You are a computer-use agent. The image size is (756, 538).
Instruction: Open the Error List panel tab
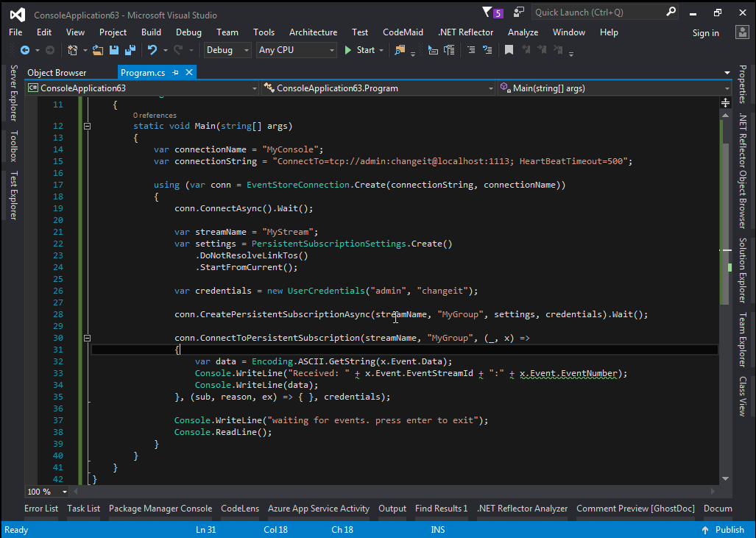(41, 509)
